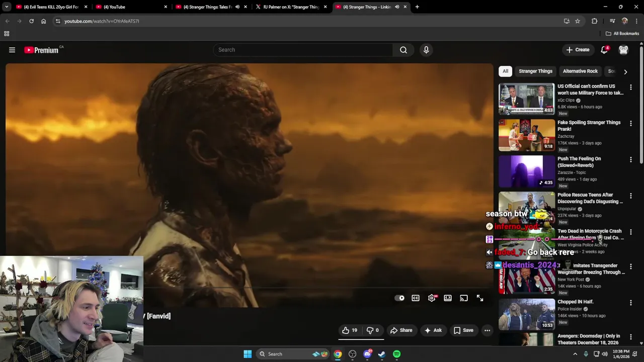The width and height of the screenshot is (644, 362).
Task: Open the YouTube guide hamburger menu
Action: coord(12,50)
